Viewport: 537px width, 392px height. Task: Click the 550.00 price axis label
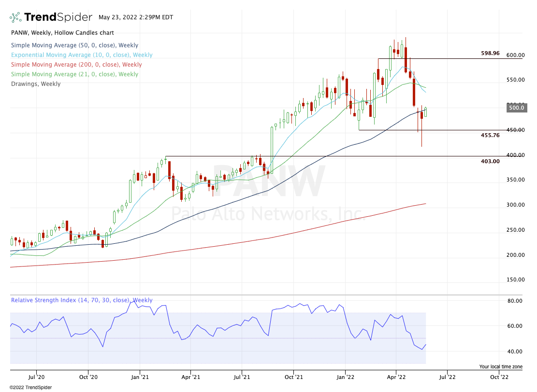[515, 80]
